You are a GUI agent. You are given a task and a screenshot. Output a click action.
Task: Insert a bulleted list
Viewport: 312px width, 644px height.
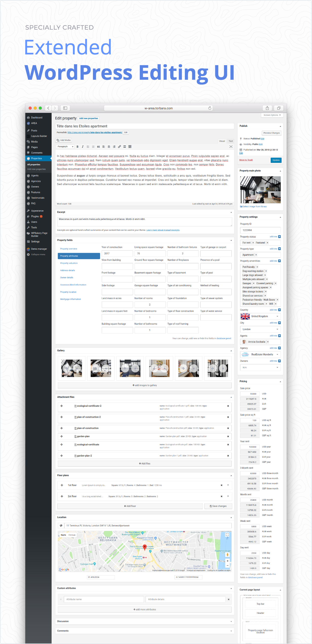[x=88, y=147]
